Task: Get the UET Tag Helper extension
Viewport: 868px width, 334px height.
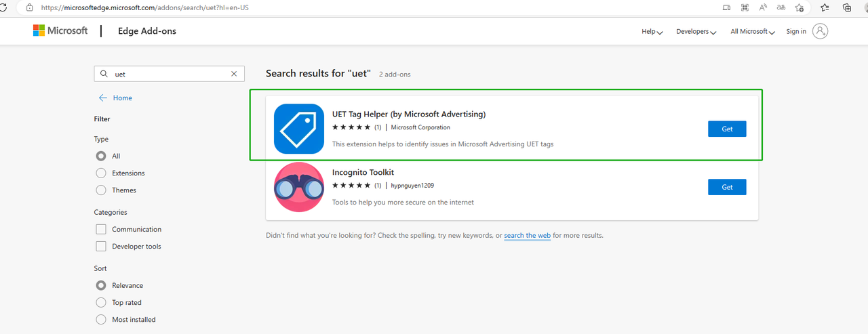Action: click(x=727, y=129)
